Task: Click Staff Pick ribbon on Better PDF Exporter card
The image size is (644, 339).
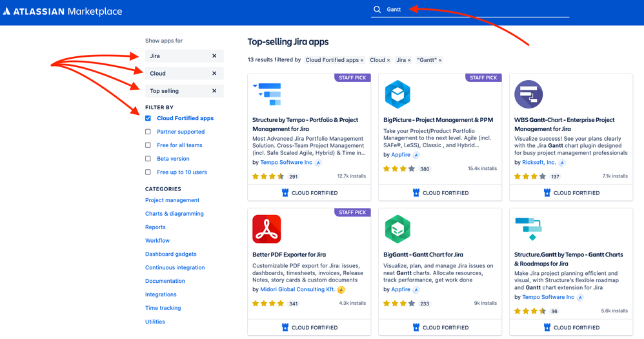Action: pyautogui.click(x=352, y=212)
